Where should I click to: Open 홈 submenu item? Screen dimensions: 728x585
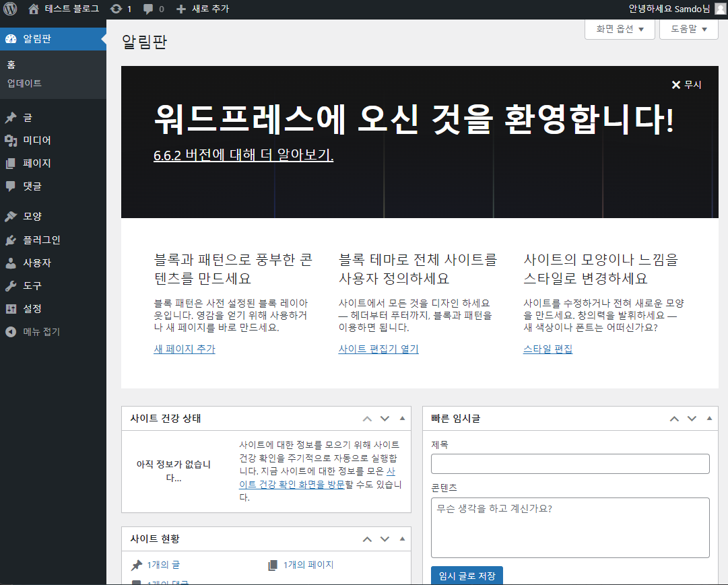point(11,65)
